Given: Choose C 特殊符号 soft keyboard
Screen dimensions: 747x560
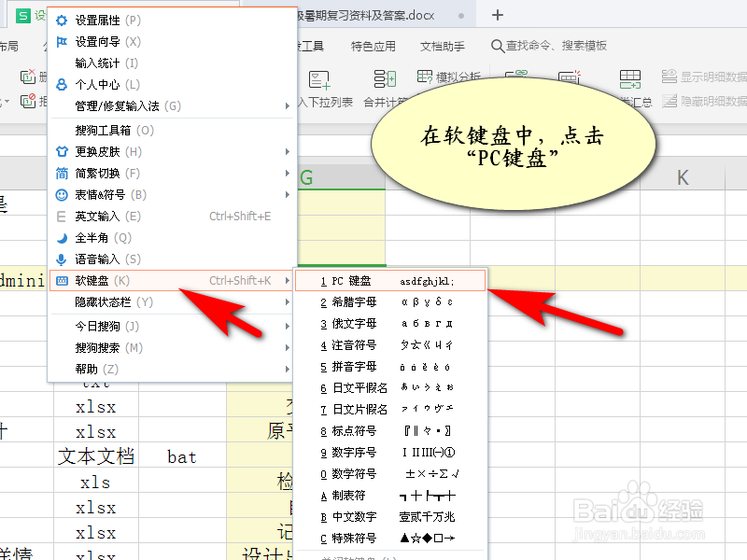Looking at the screenshot, I should 390,539.
